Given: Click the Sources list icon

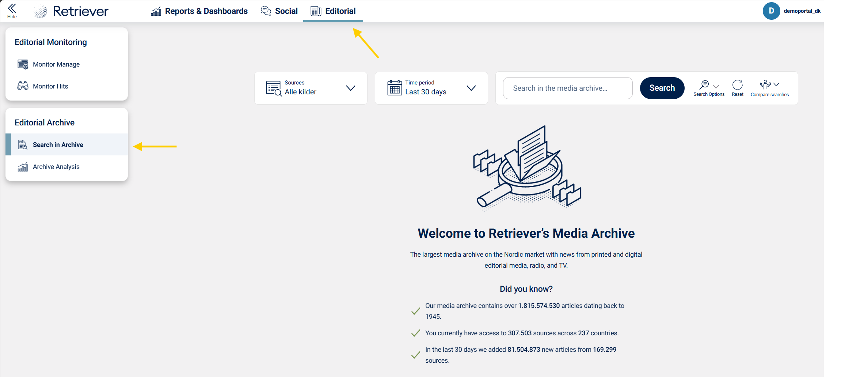Looking at the screenshot, I should click(274, 88).
